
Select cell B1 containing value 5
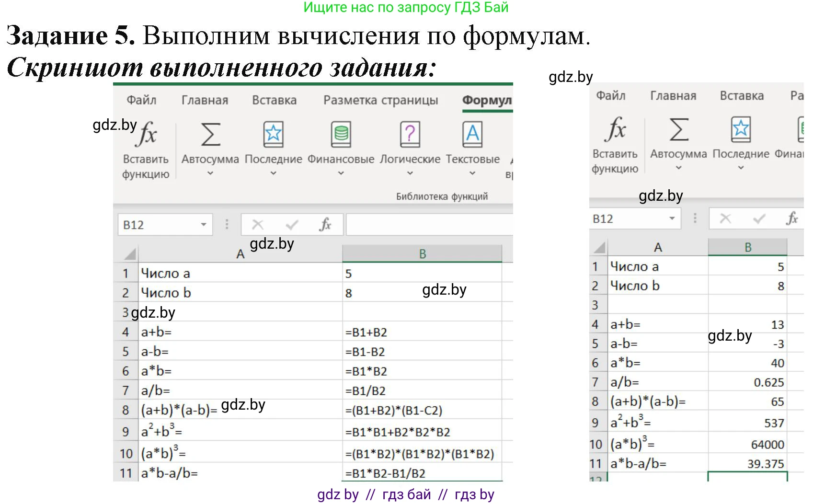click(422, 273)
